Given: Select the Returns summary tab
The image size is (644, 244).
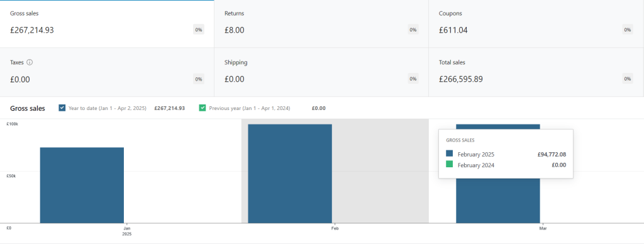Looking at the screenshot, I should (x=321, y=24).
